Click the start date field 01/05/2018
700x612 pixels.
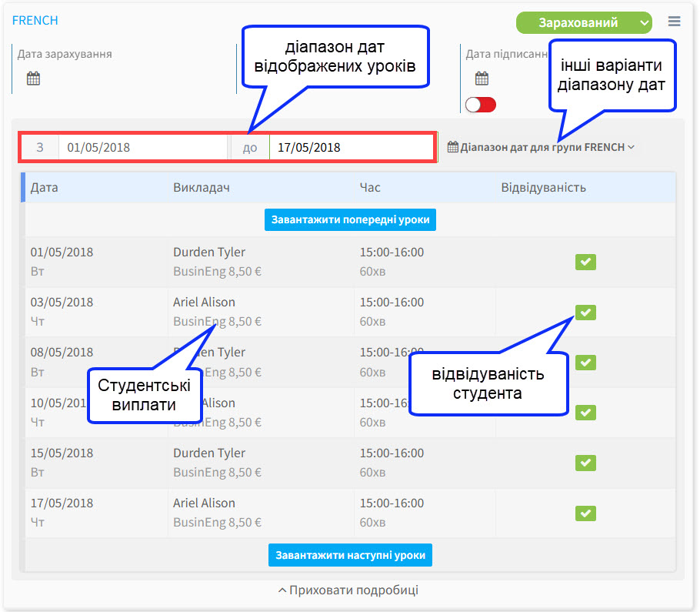click(143, 147)
